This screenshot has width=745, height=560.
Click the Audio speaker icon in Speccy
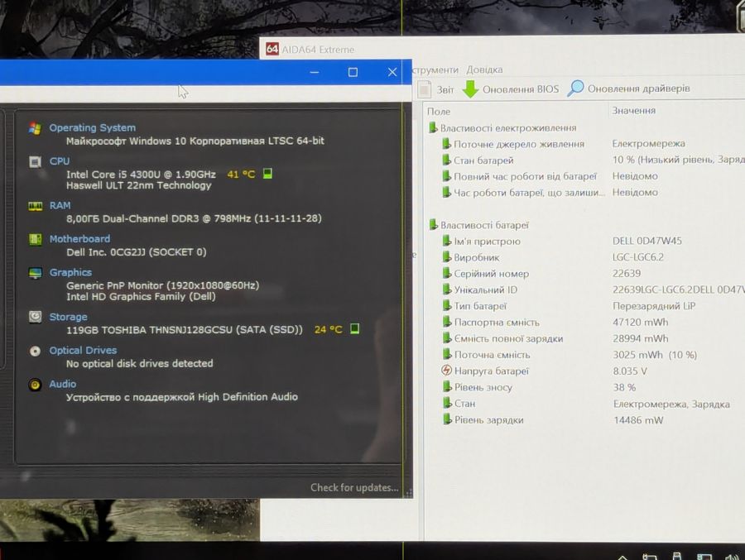[35, 385]
